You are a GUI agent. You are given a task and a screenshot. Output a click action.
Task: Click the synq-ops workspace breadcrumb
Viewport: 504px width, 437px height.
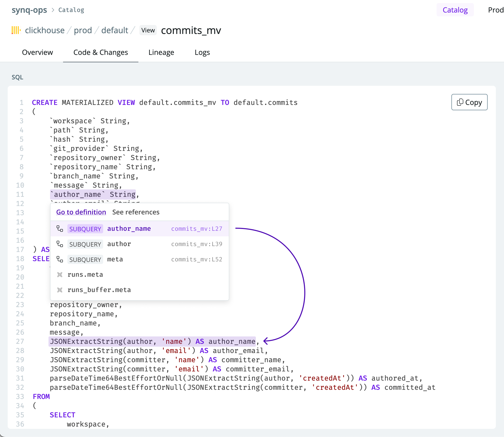pyautogui.click(x=29, y=10)
